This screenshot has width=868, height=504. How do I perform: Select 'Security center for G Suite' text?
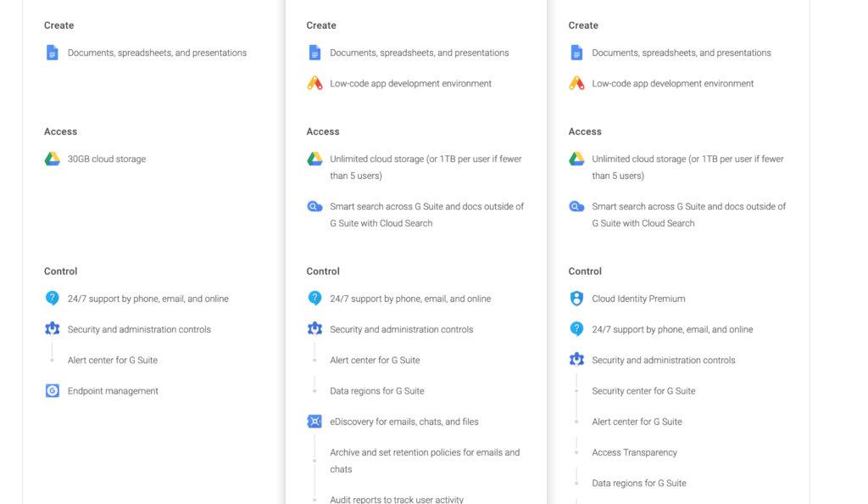pos(643,391)
